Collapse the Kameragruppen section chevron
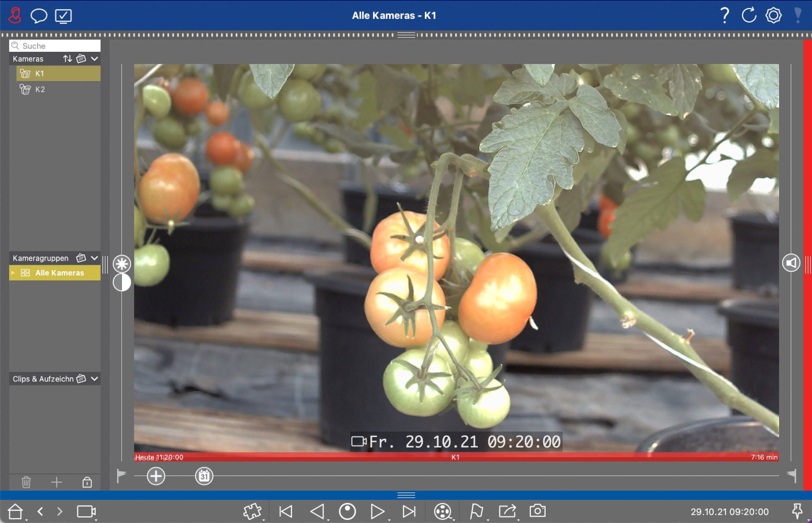812x523 pixels. coord(95,258)
